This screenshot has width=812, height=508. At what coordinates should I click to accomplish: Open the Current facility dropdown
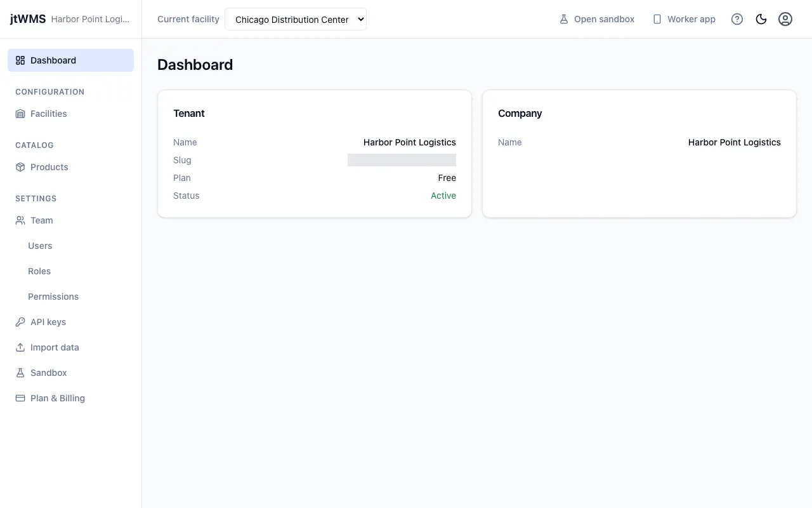(x=296, y=19)
